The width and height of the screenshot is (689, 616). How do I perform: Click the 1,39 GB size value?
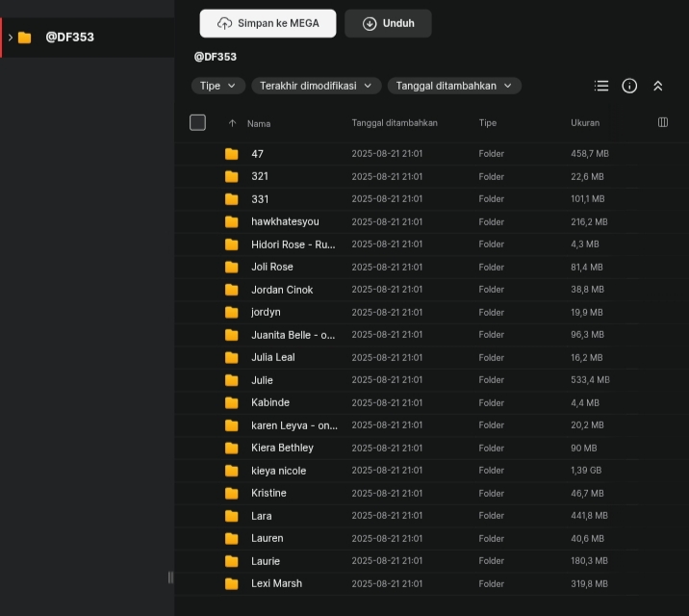[586, 471]
